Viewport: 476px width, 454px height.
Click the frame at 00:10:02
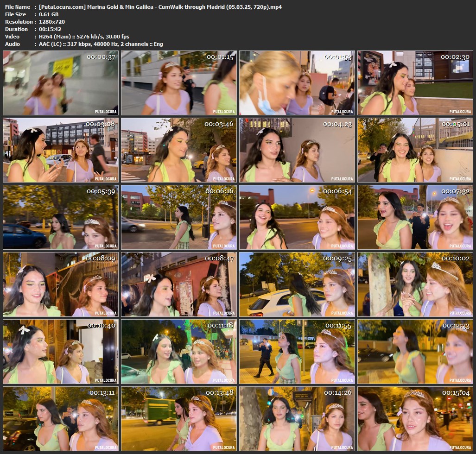tap(415, 284)
